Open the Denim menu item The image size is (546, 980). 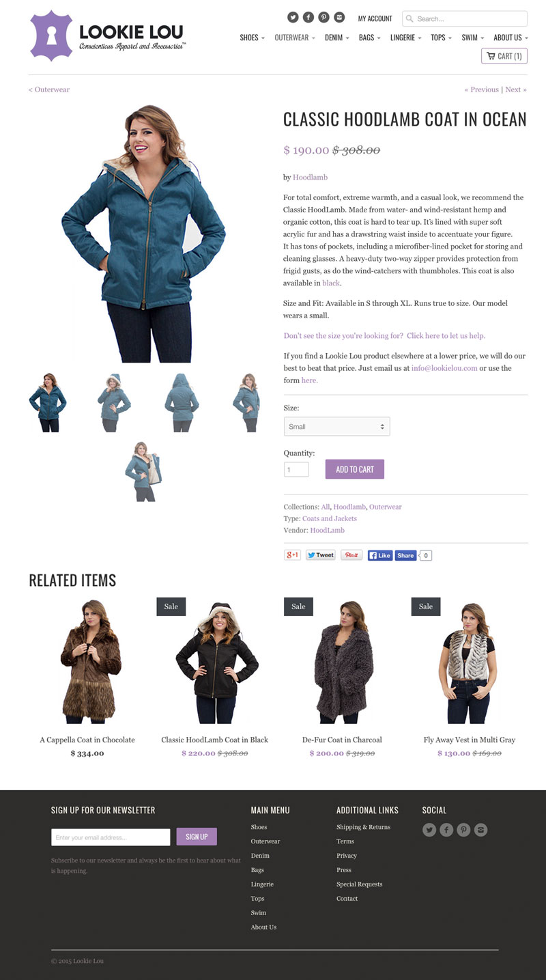(336, 38)
